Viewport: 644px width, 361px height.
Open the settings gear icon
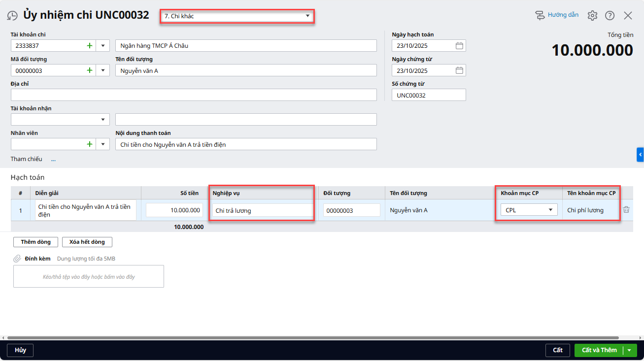click(592, 15)
